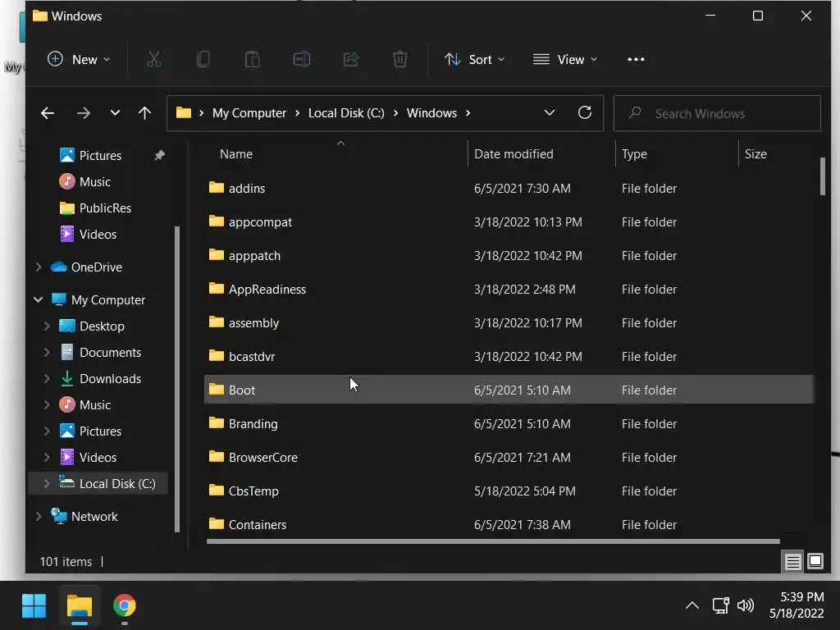Click My Computer in address breadcrumb
Screen dimensions: 840x630
tap(249, 113)
